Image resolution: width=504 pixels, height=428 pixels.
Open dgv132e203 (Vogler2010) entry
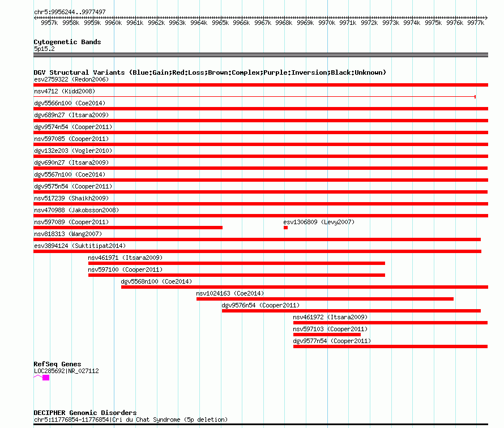pyautogui.click(x=73, y=151)
